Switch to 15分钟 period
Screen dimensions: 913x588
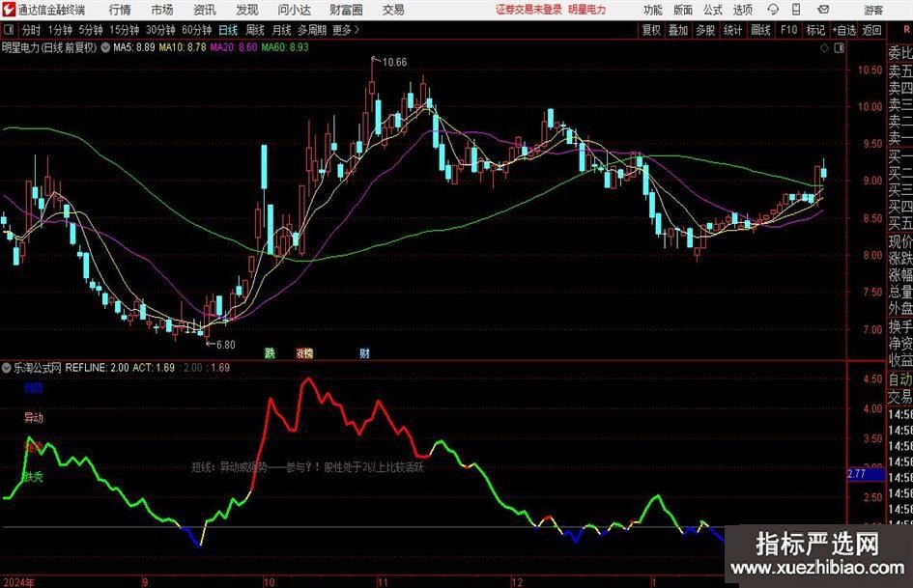click(x=125, y=30)
